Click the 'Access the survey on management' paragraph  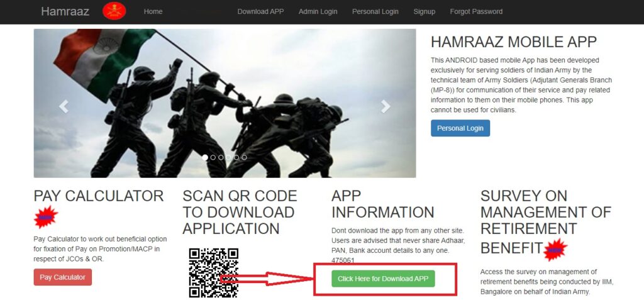pyautogui.click(x=547, y=282)
